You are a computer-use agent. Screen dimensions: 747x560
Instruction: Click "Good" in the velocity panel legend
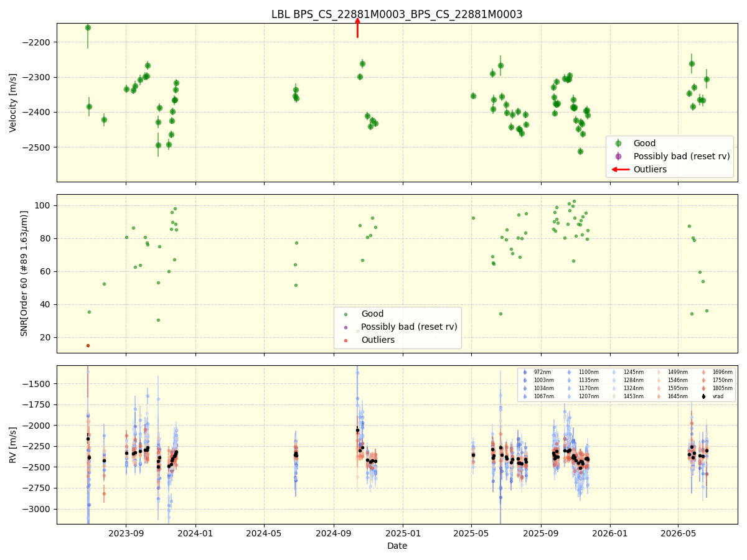click(644, 143)
